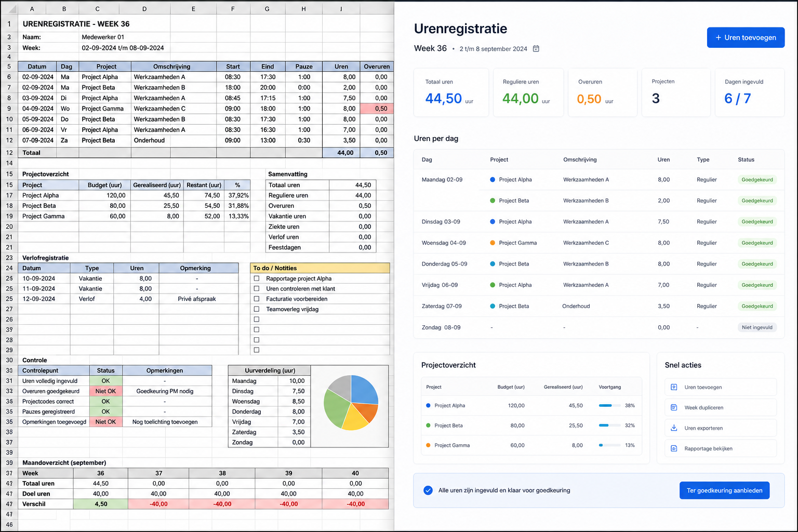798x532 pixels.
Task: Click the Week dupliceren icon
Action: (674, 407)
